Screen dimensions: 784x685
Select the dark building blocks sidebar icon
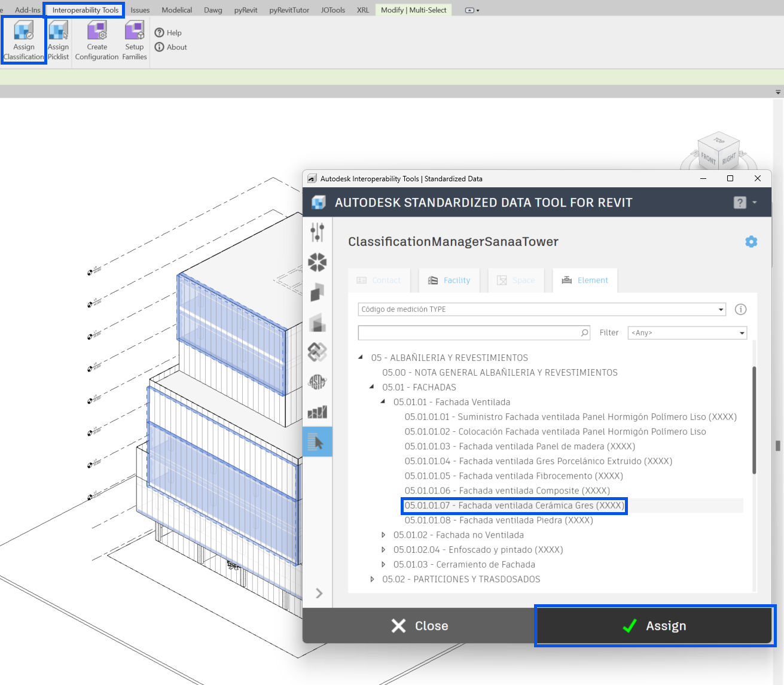(318, 292)
